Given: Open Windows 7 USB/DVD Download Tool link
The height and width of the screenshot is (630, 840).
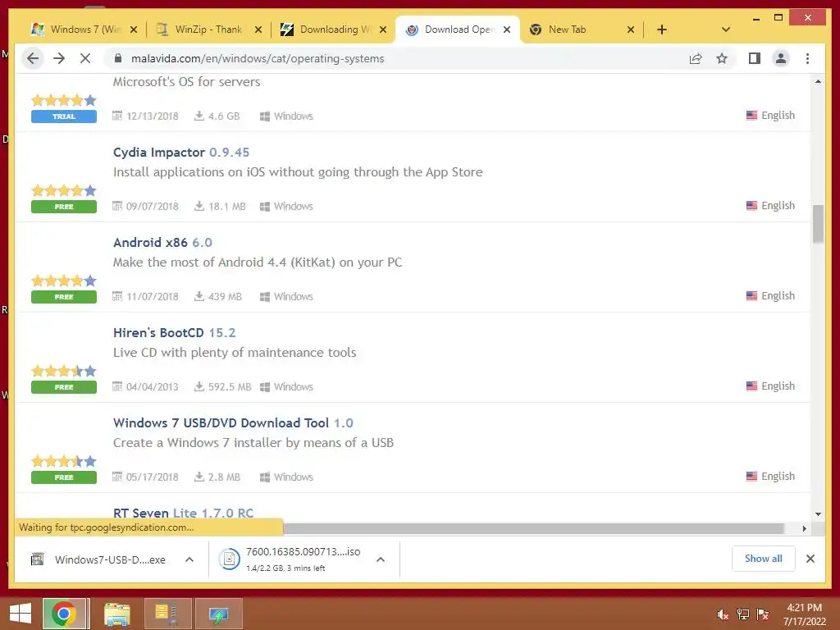Looking at the screenshot, I should (x=233, y=422).
